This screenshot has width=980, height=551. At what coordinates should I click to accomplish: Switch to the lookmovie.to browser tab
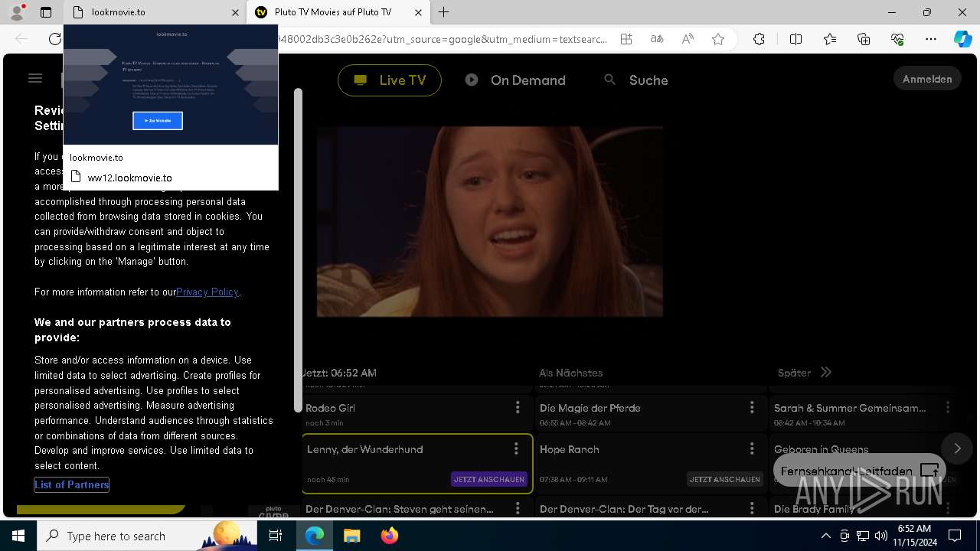coord(153,12)
